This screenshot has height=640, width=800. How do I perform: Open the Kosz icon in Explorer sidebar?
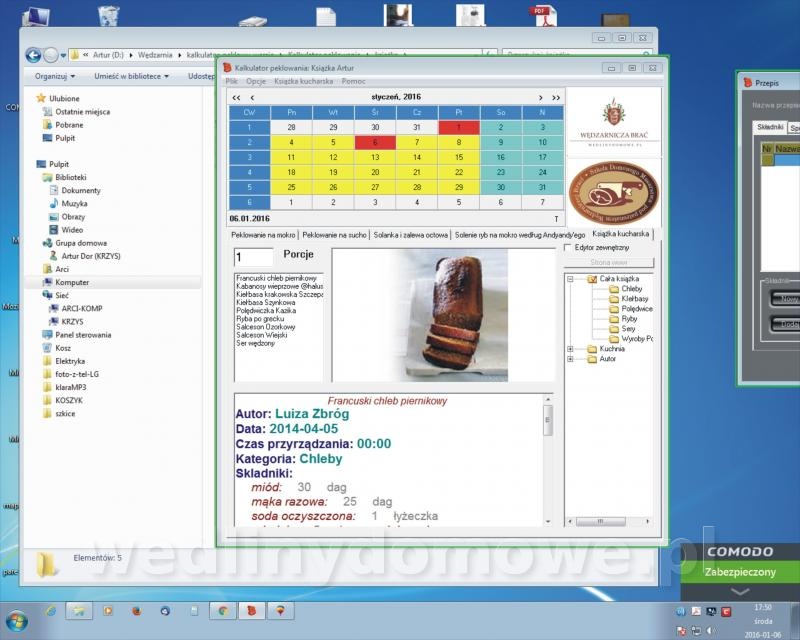point(47,348)
